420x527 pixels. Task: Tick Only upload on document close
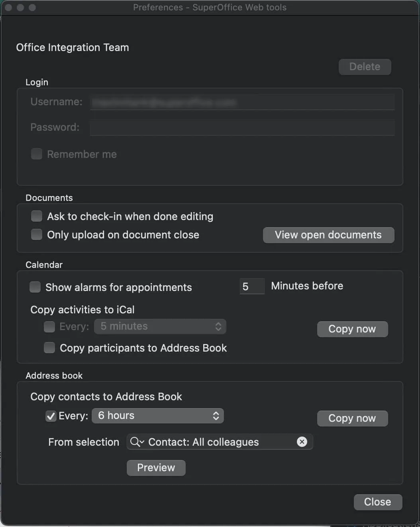[x=37, y=235]
